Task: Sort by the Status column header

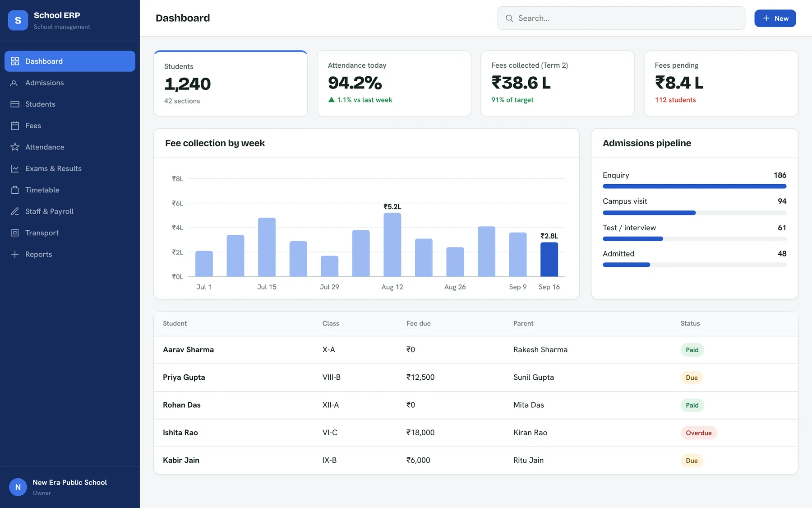Action: click(x=690, y=323)
